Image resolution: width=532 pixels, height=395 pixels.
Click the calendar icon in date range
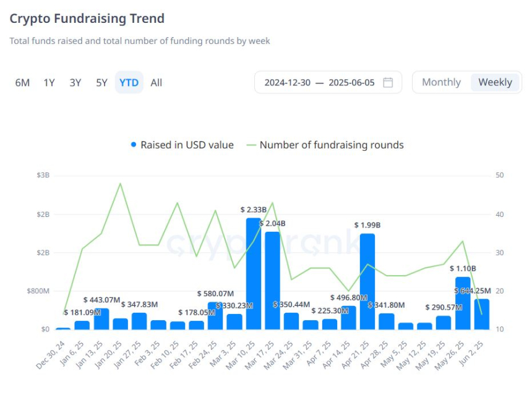point(388,82)
